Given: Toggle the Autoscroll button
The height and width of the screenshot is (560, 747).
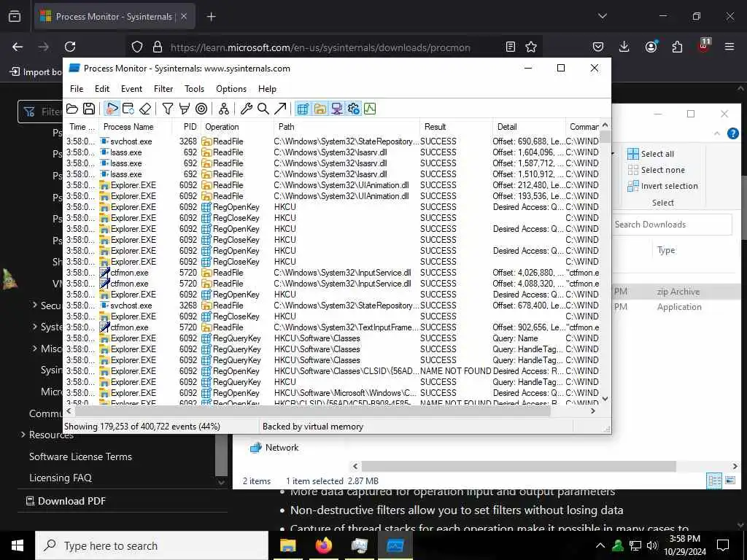Looking at the screenshot, I should coord(128,109).
